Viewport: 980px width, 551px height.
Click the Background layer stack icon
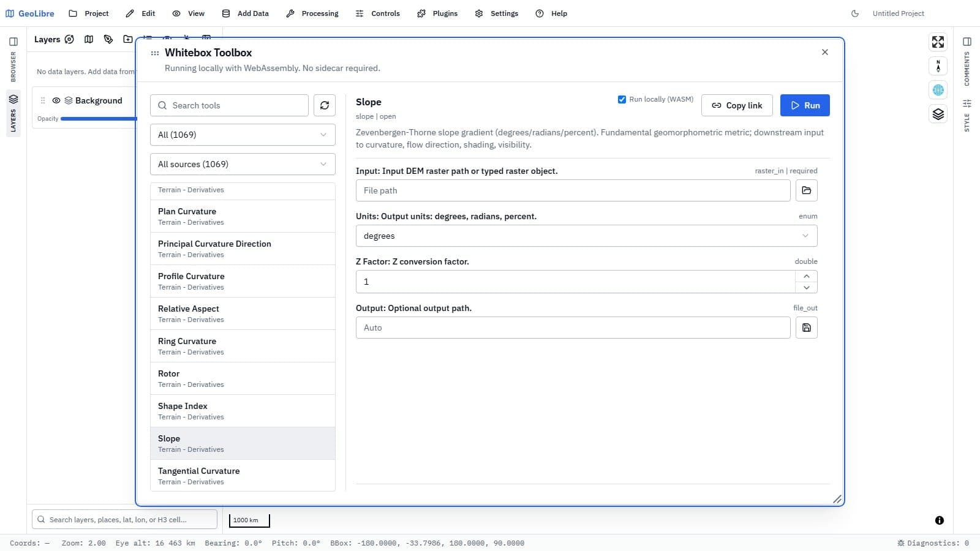point(69,100)
